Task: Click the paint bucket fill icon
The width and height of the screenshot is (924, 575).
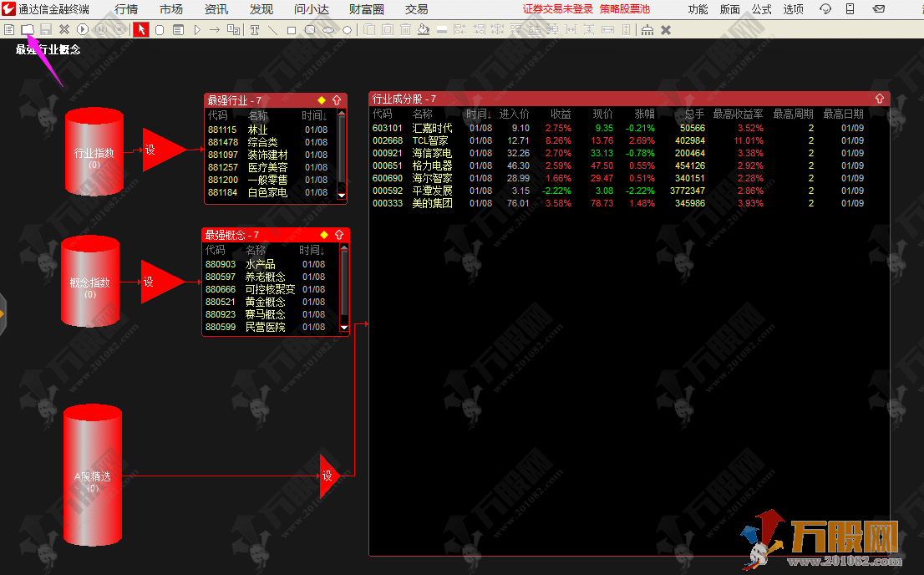Action: point(423,29)
